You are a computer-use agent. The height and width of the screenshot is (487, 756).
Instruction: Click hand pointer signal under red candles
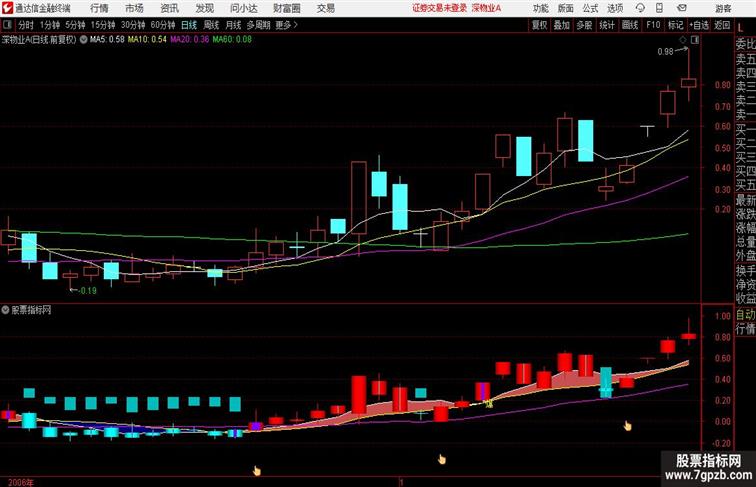coord(442,459)
